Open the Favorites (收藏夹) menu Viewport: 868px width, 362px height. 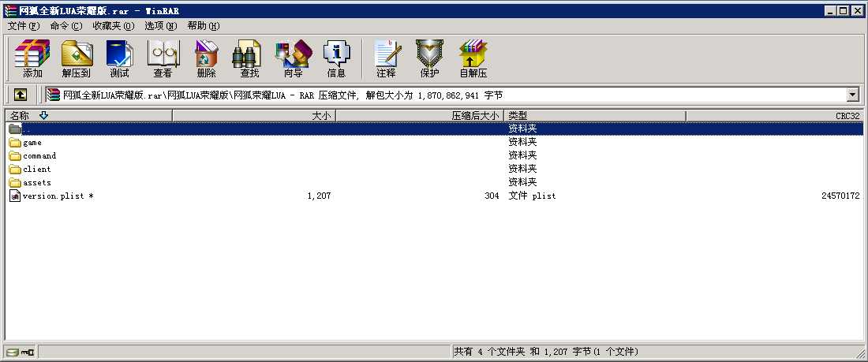(x=114, y=26)
